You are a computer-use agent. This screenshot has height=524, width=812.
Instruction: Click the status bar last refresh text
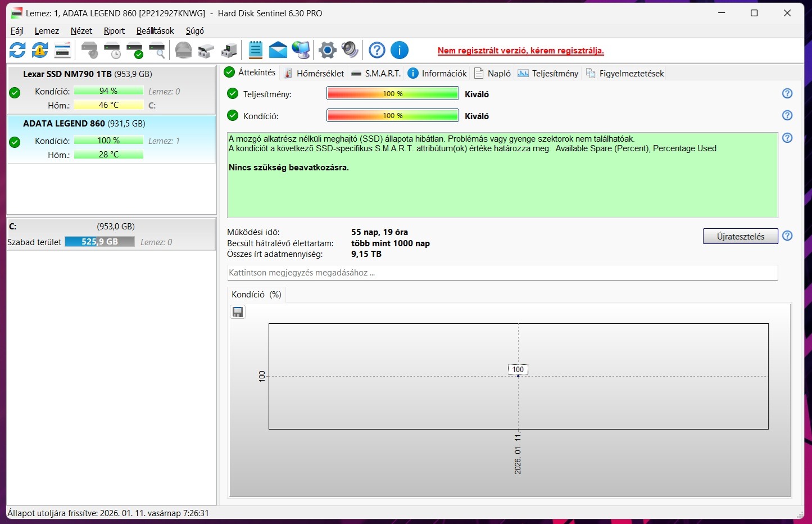tap(108, 513)
